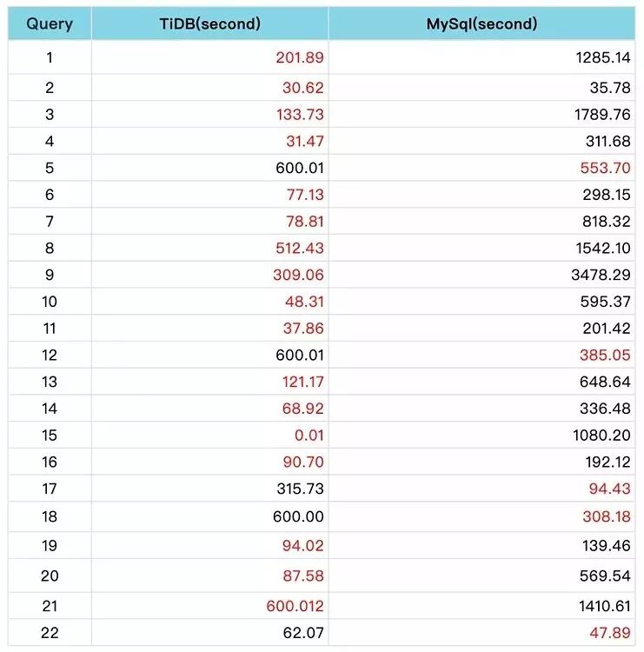Click the red MySql value 308.18
This screenshot has height=652, width=644.
point(605,516)
